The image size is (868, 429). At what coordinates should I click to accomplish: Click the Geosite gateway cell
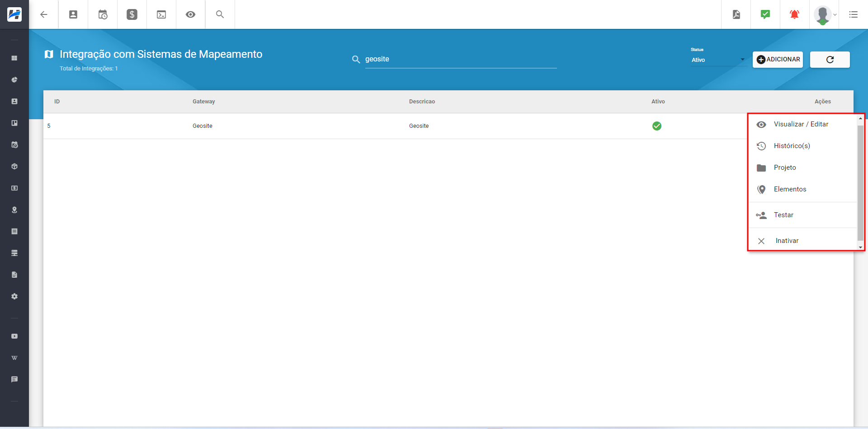203,126
